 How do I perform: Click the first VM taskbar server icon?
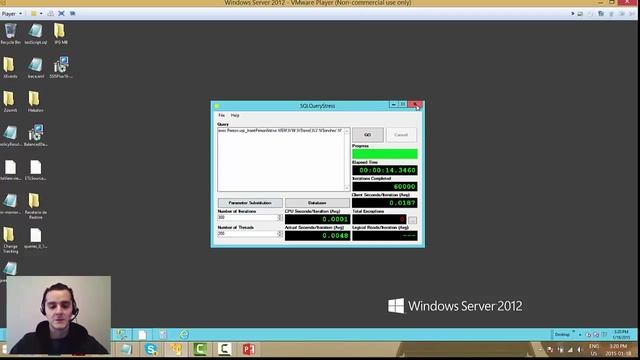pos(122,335)
